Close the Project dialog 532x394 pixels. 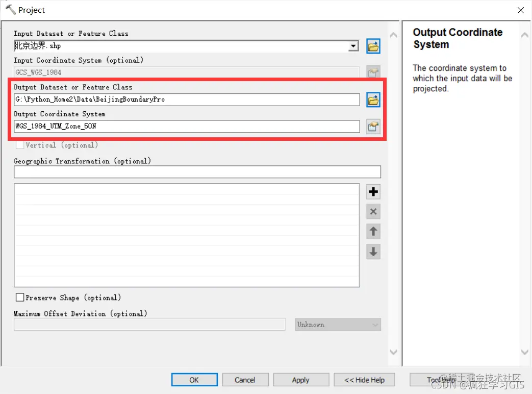(x=520, y=10)
